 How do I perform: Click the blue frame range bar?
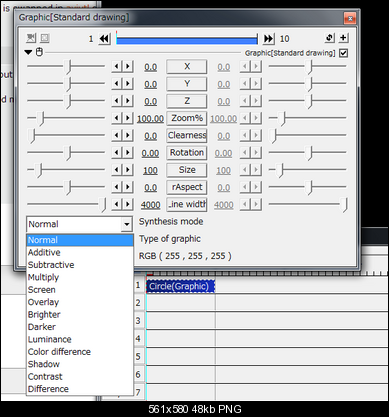(187, 40)
